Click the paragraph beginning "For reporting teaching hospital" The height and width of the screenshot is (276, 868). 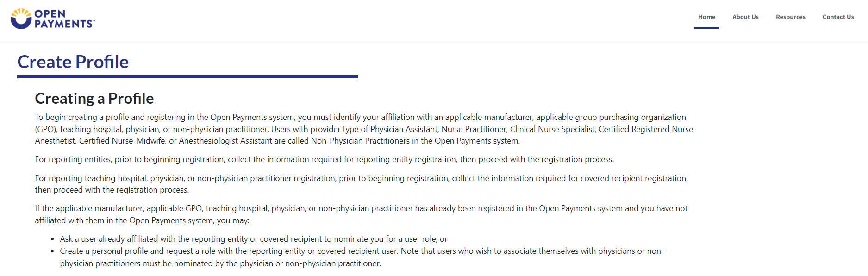pyautogui.click(x=361, y=178)
